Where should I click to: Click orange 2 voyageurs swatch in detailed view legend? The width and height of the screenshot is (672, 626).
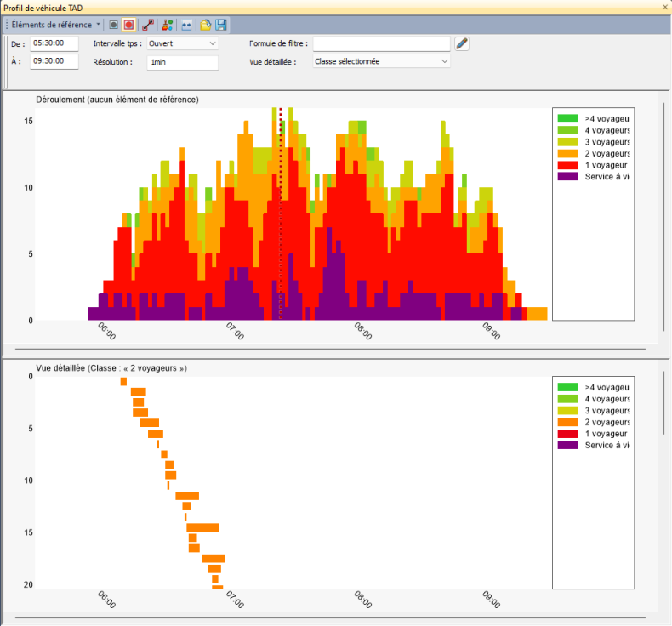pos(567,422)
